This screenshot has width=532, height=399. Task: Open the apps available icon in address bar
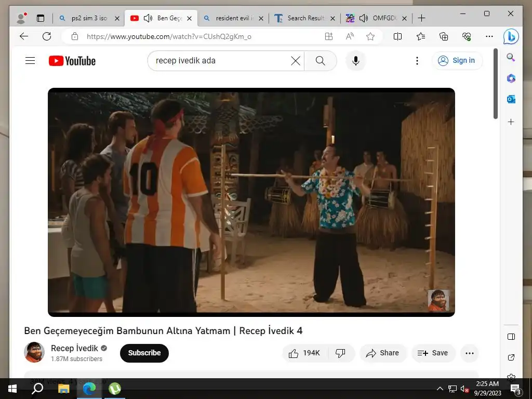pyautogui.click(x=328, y=36)
